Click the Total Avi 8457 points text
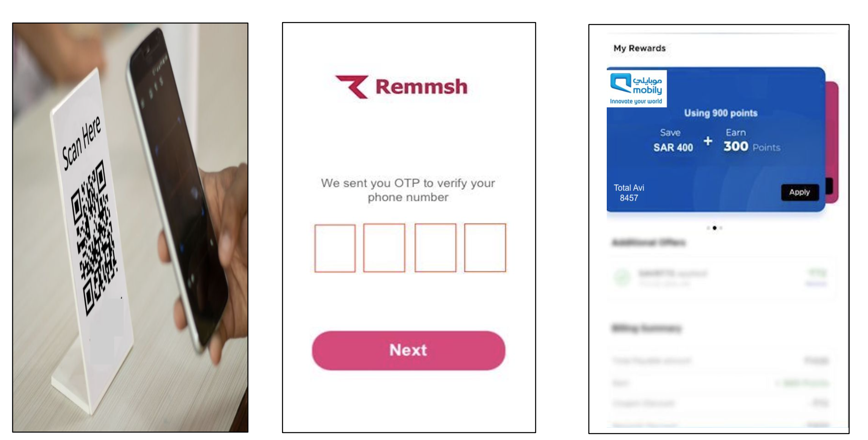Screen dimensions: 868x440 click(x=629, y=192)
